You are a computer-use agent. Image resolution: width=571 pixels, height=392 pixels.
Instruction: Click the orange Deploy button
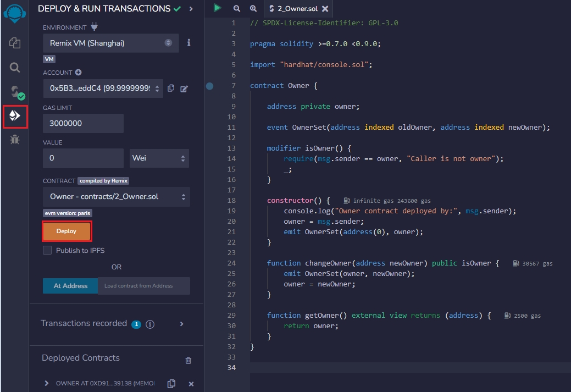coord(66,231)
